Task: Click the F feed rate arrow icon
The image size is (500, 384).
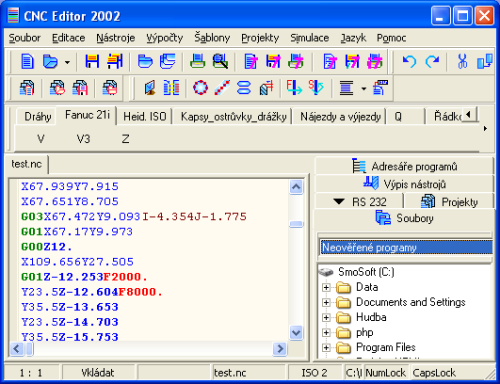Action: click(x=294, y=88)
